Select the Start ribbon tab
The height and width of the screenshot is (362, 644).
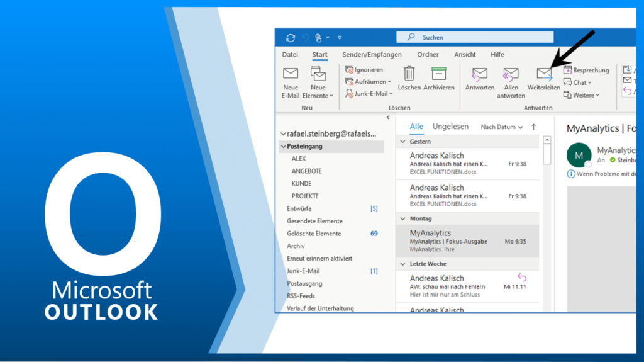point(319,54)
